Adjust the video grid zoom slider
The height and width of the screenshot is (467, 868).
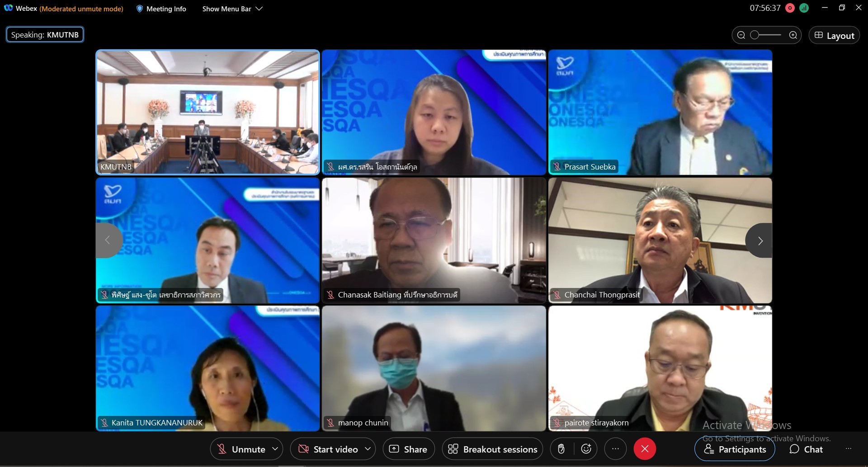766,35
